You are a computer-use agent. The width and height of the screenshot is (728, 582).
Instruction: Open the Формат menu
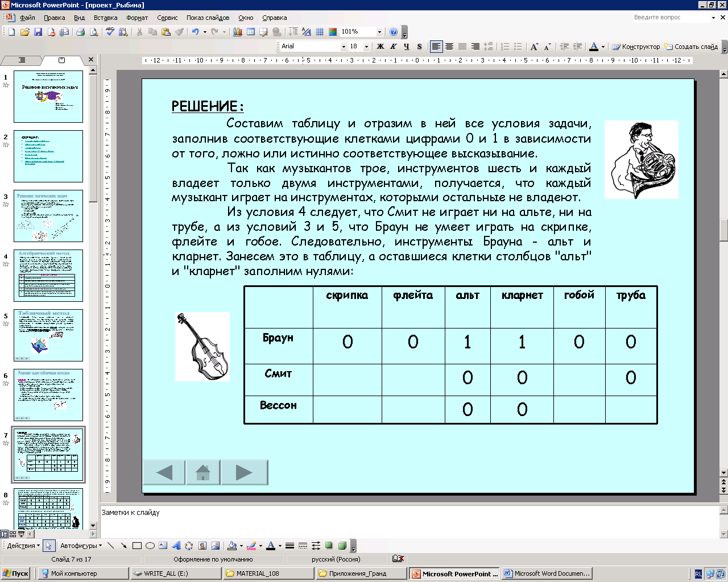(137, 18)
